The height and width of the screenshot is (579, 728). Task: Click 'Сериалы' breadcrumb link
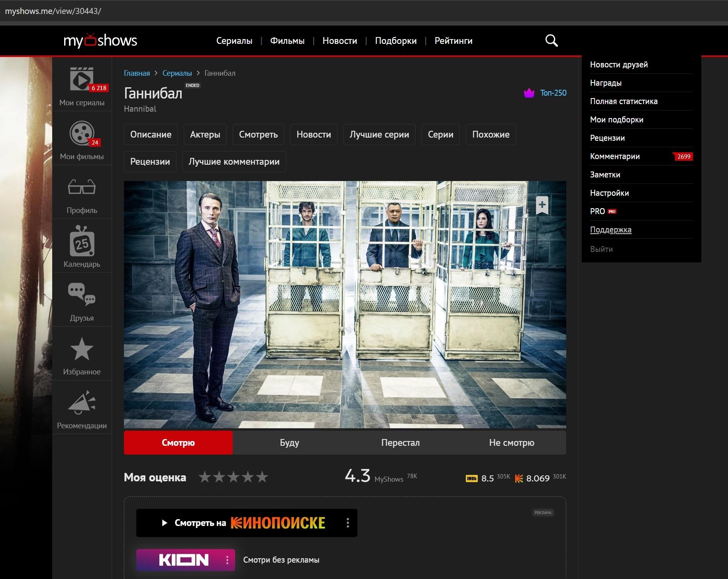point(177,73)
